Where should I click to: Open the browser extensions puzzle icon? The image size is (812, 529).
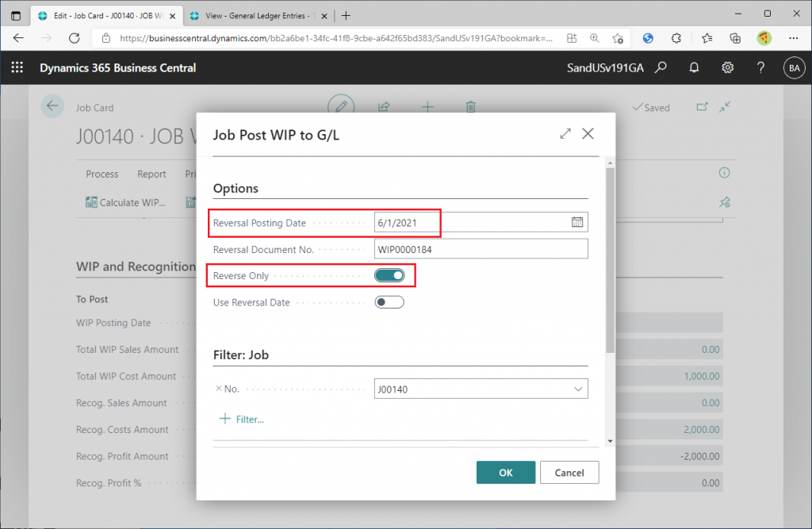(x=676, y=38)
